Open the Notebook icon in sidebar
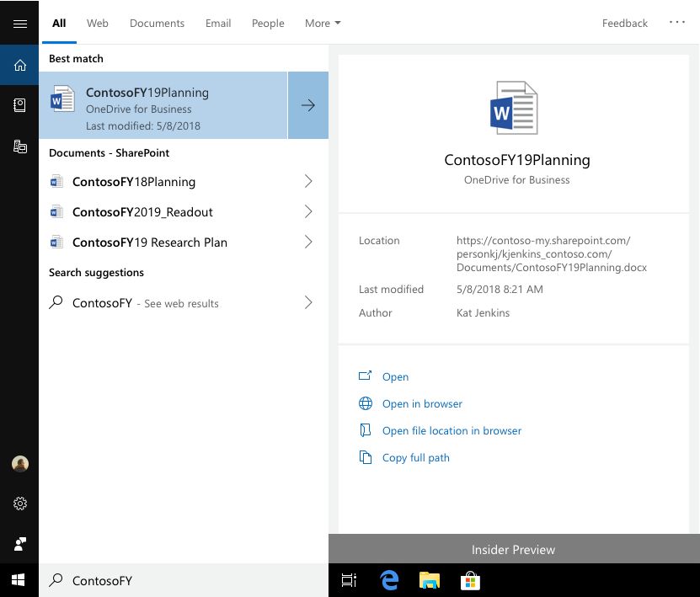Image resolution: width=700 pixels, height=597 pixels. pyautogui.click(x=19, y=105)
